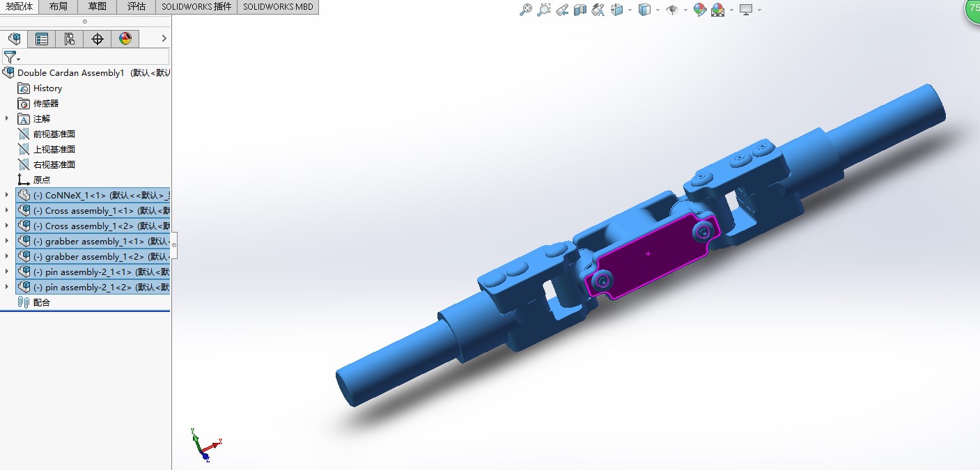
Task: Open the SOLIDWORKS 插件 tab
Action: (196, 7)
